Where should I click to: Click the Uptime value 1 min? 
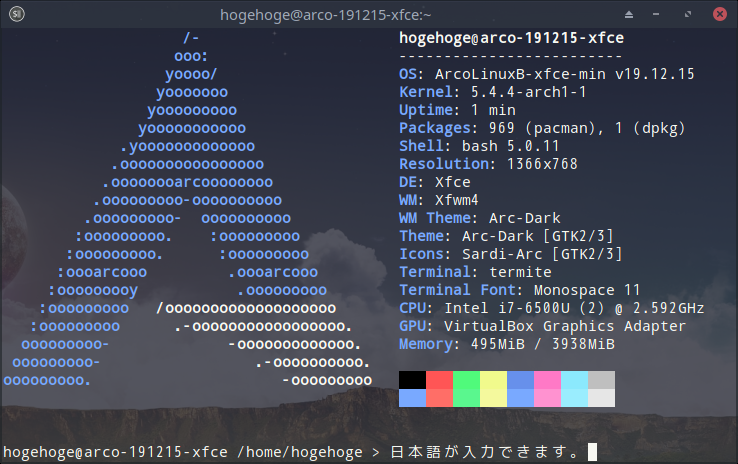(x=493, y=110)
